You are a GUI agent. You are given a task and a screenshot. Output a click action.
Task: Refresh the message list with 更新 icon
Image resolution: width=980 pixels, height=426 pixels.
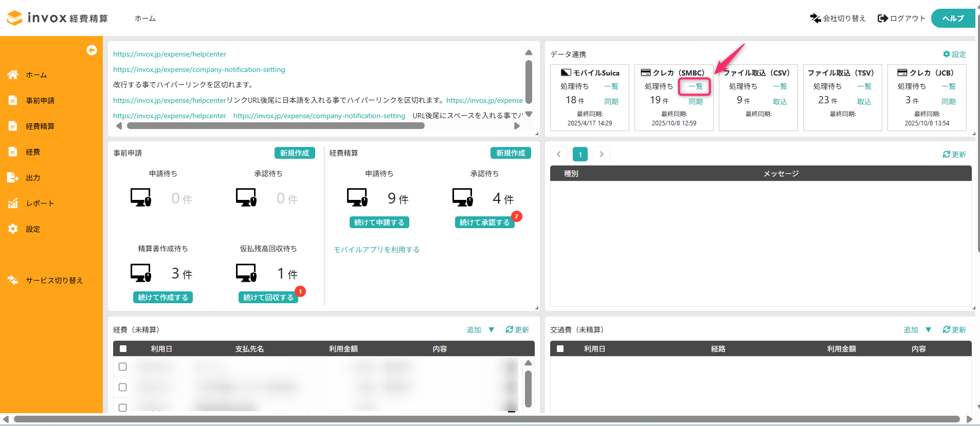click(946, 154)
